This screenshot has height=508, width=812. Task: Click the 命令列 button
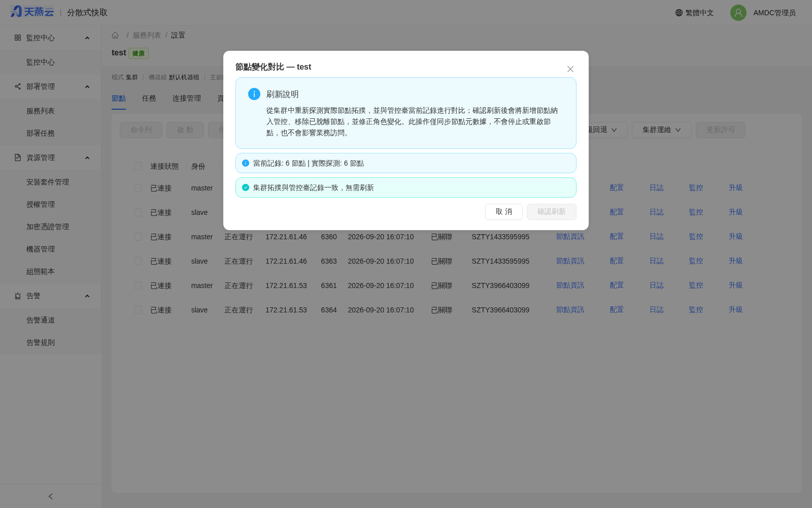(141, 130)
